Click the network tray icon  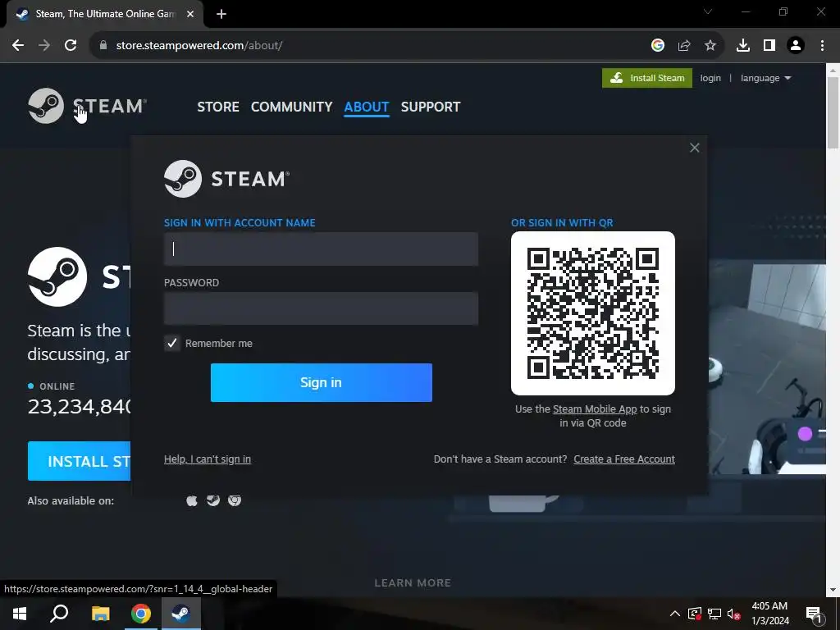[714, 614]
